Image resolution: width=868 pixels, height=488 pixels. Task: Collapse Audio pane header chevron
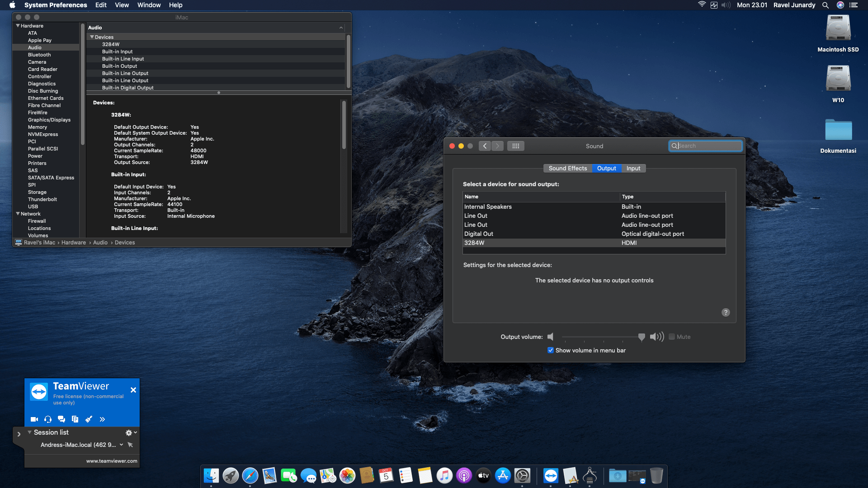point(341,28)
